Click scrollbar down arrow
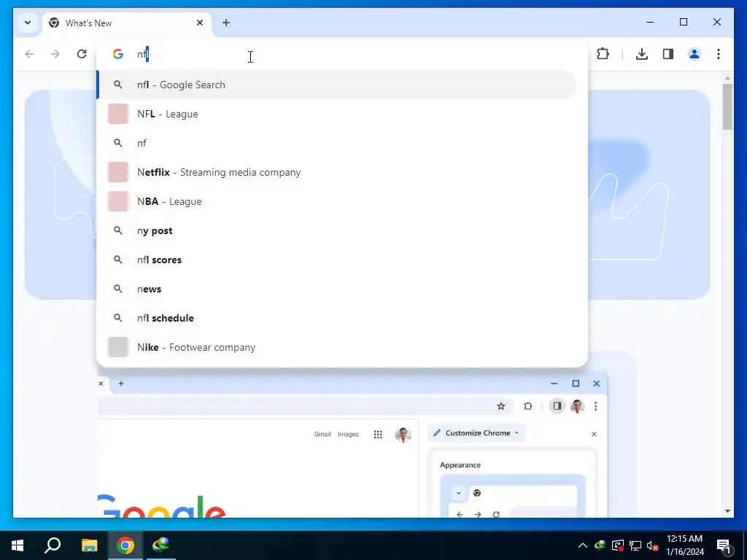Screen dimensions: 747x560 (727, 511)
